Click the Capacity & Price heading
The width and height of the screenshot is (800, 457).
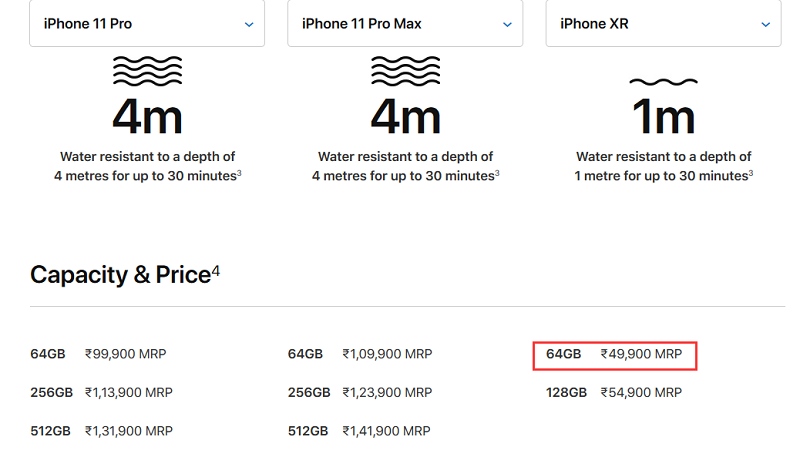120,275
